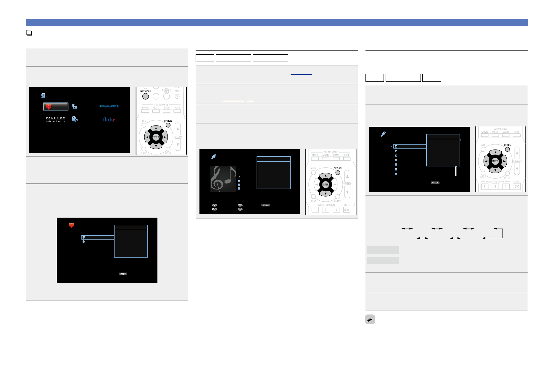554x392 pixels.
Task: Click BACK on remote beside USB folder list
Action: click(483, 174)
